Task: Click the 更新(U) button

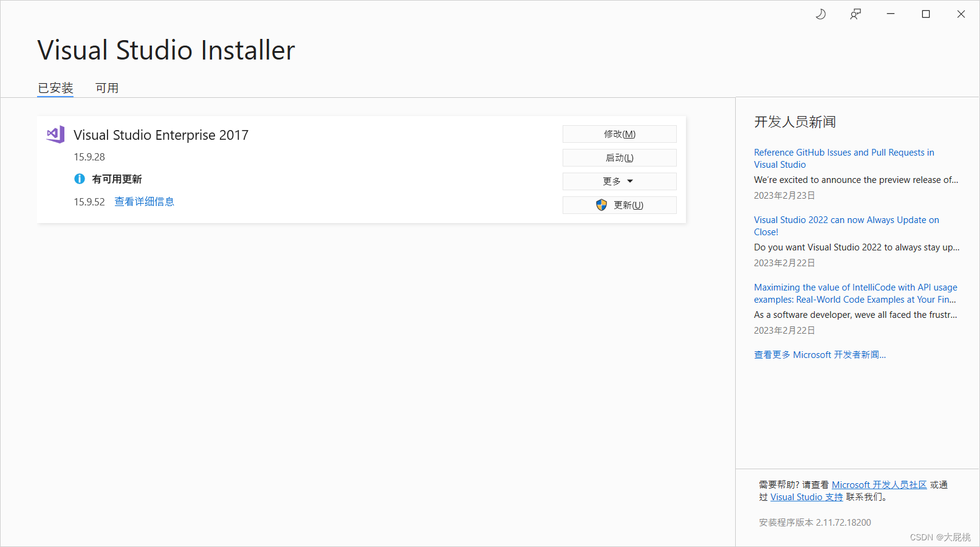Action: [x=620, y=205]
